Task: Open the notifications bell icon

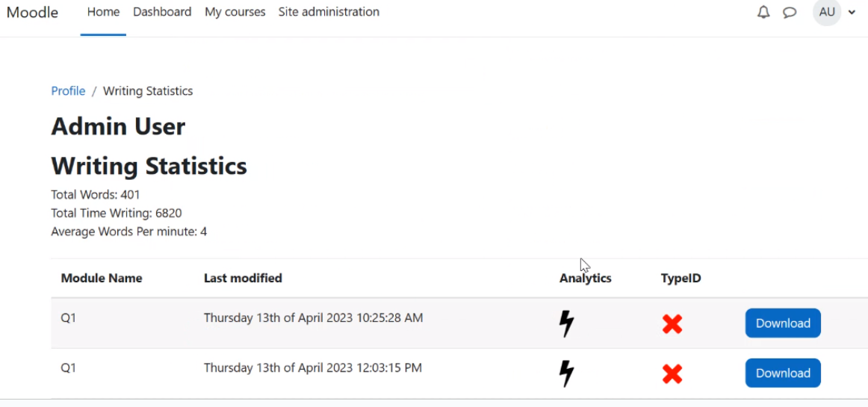Action: 763,12
